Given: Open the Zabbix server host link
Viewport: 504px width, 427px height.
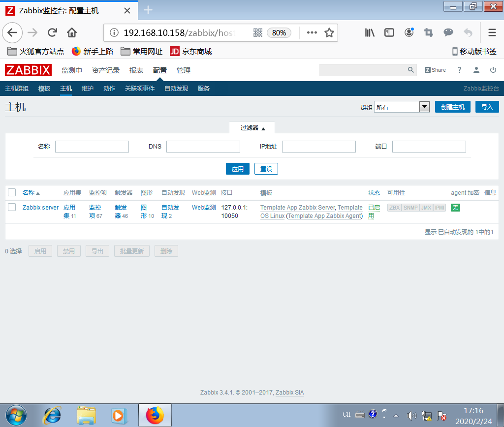Looking at the screenshot, I should pos(40,208).
